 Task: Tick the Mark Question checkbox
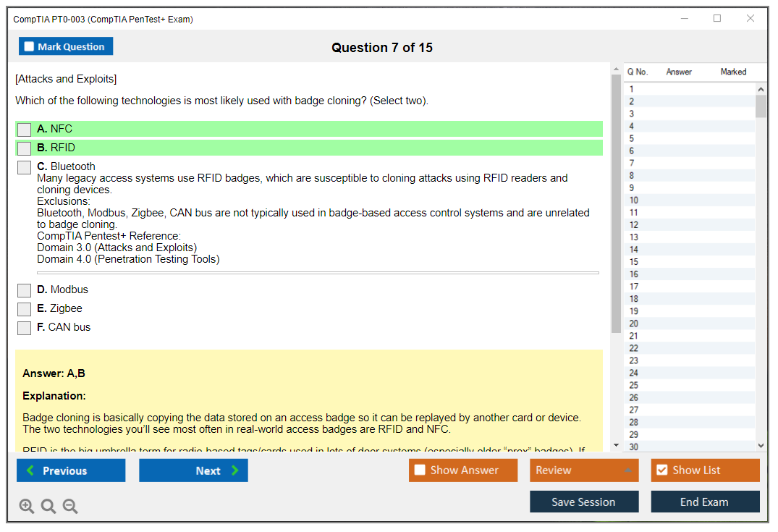(x=30, y=47)
